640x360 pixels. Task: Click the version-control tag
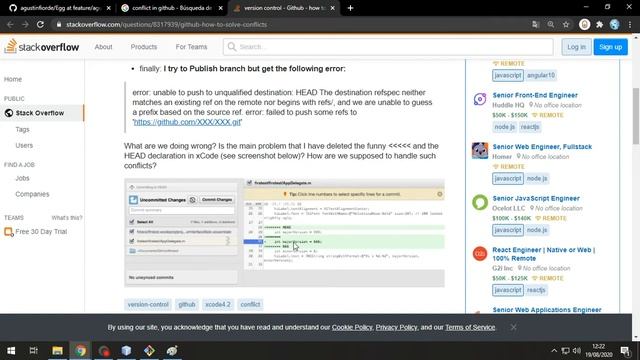[148, 304]
